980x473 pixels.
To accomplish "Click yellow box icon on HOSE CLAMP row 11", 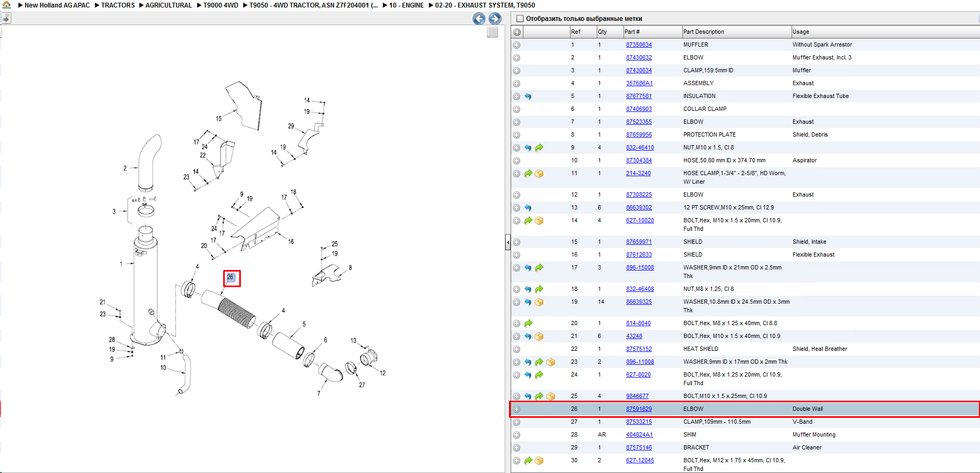I will click(539, 174).
